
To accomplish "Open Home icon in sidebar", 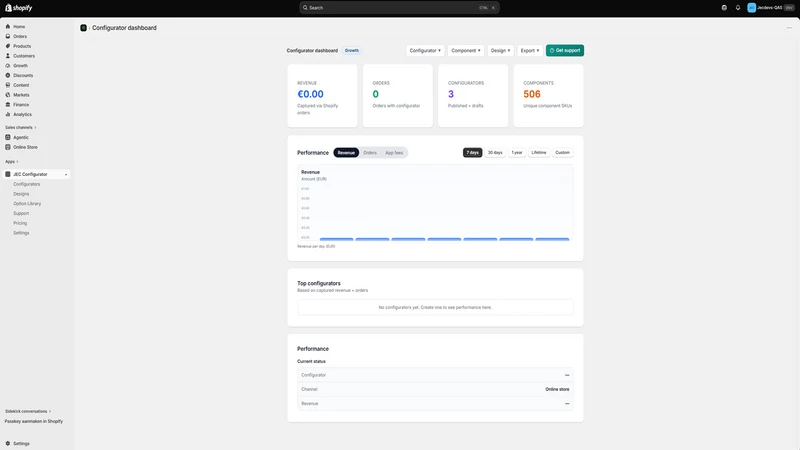I will click(8, 27).
